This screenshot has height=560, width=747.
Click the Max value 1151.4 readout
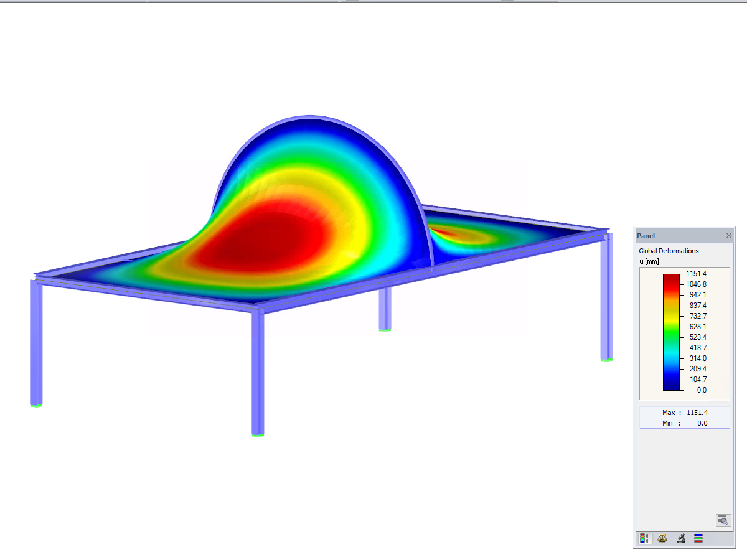pyautogui.click(x=685, y=412)
